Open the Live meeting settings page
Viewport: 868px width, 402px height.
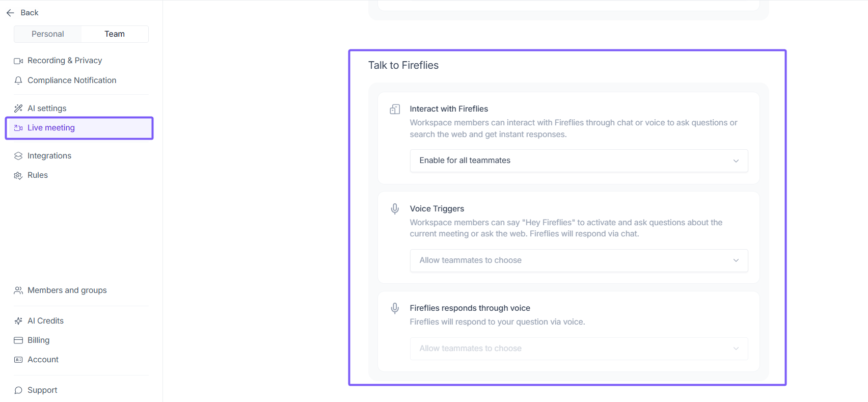51,128
